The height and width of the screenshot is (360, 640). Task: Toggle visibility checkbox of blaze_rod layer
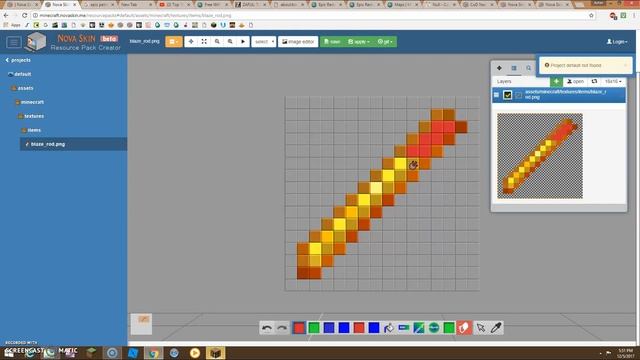click(x=507, y=95)
